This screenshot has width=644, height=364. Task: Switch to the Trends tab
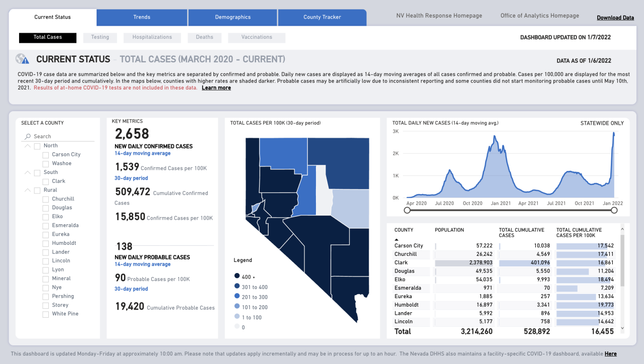pyautogui.click(x=142, y=17)
